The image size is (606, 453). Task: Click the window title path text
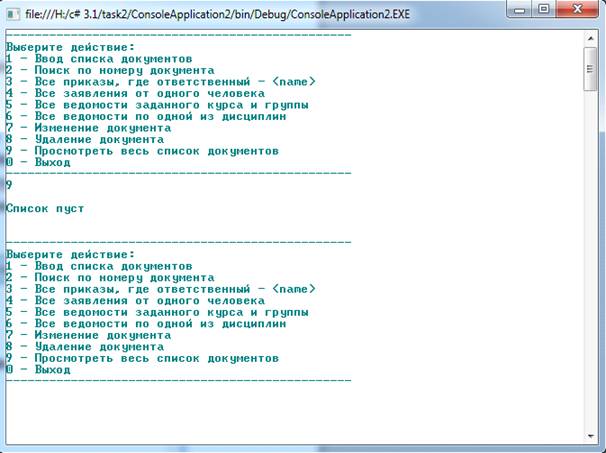click(218, 14)
